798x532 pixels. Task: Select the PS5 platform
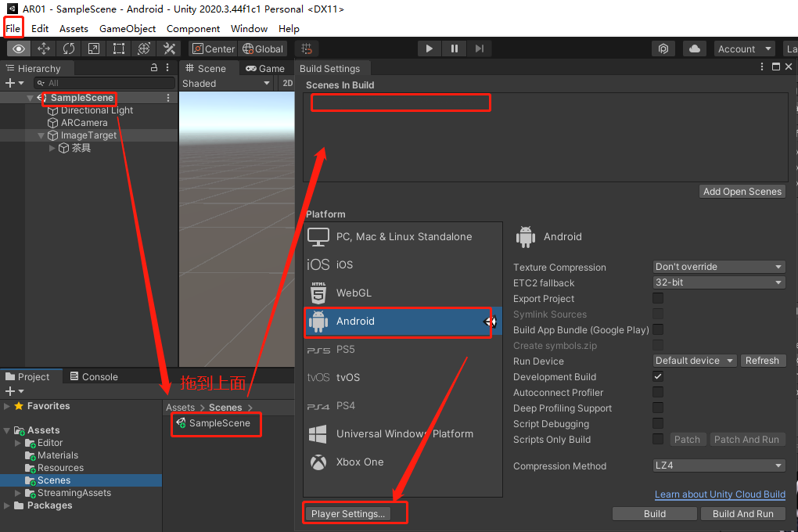tap(403, 349)
